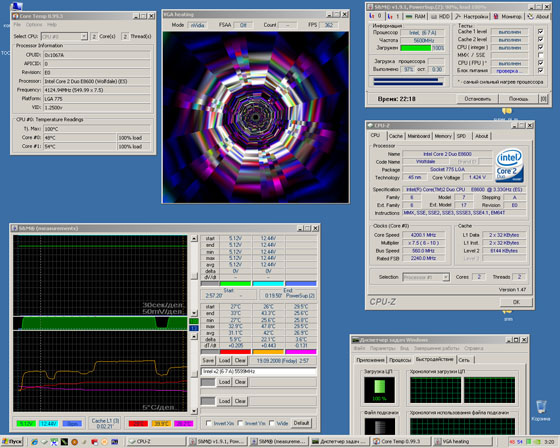The image size is (560, 448).
Task: Click the cyan 12.44V legend label
Action: tap(48, 423)
